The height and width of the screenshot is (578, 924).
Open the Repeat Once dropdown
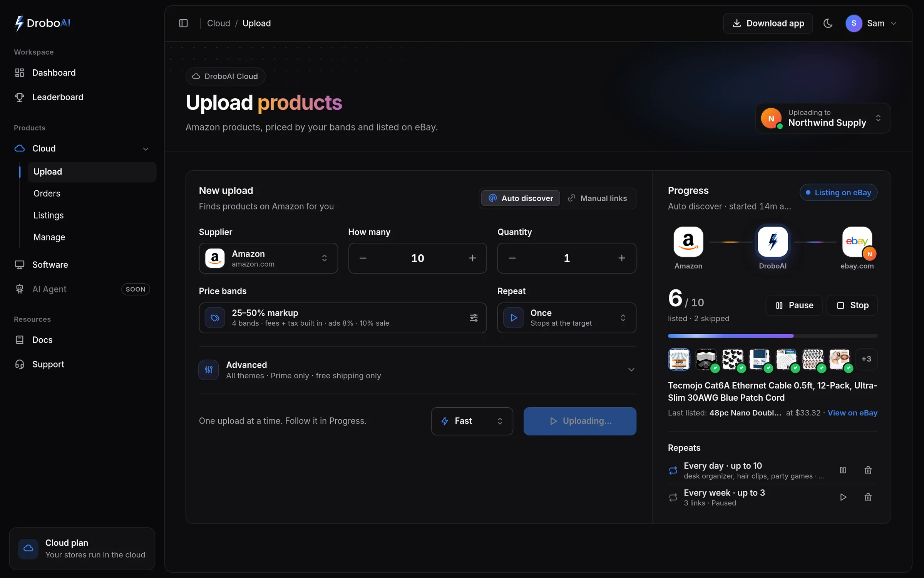[x=567, y=318]
